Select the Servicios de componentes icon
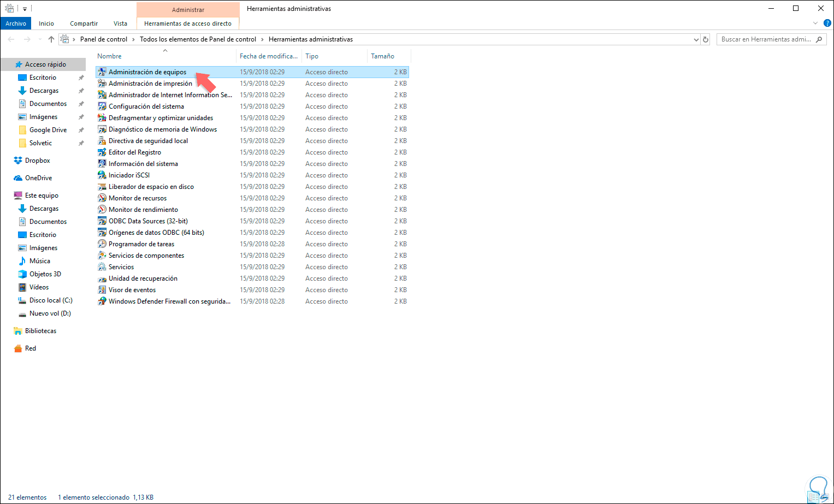The width and height of the screenshot is (834, 504). pyautogui.click(x=102, y=256)
